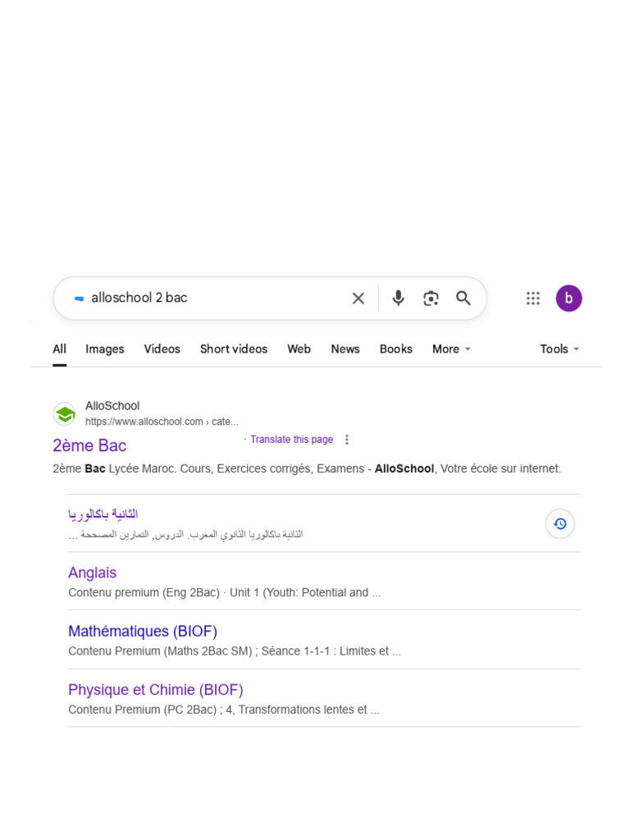630x840 pixels.
Task: Start voice search with microphone
Action: pos(398,299)
